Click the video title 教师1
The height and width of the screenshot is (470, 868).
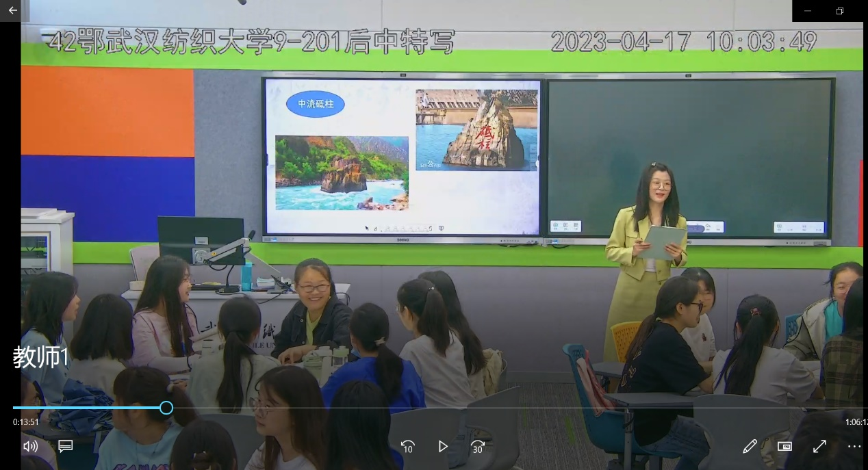tap(41, 357)
